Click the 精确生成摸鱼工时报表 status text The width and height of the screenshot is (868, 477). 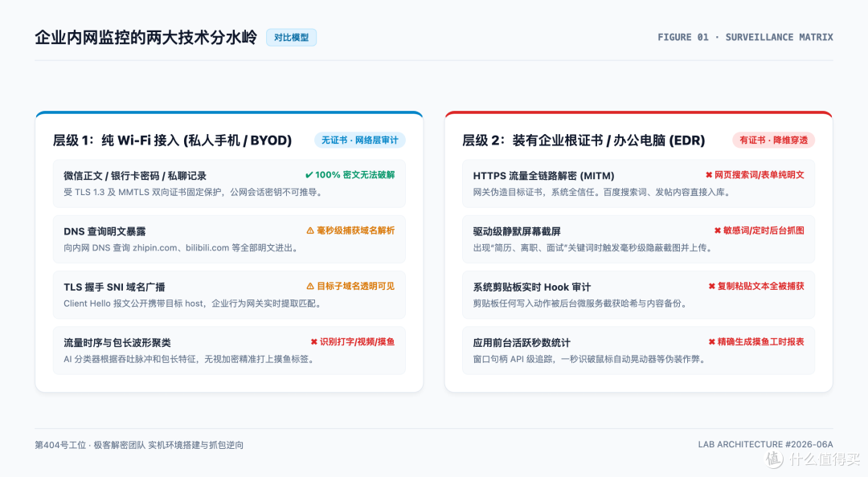[760, 342]
